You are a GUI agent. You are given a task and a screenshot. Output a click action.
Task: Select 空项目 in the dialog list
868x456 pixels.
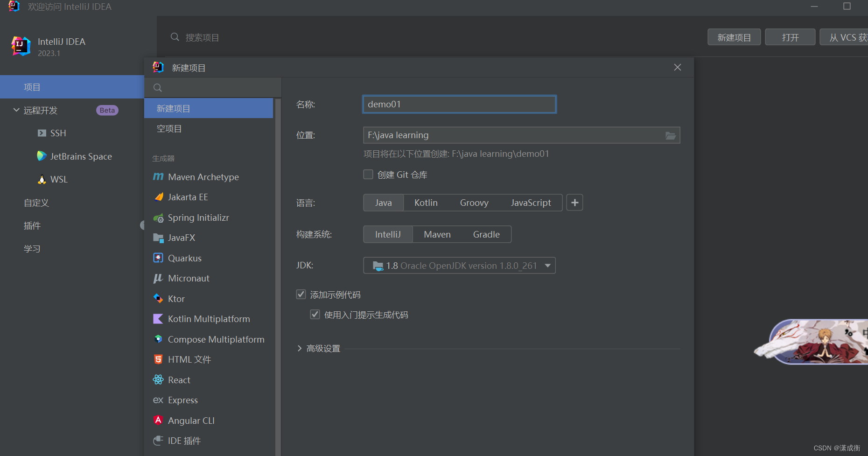pos(209,129)
